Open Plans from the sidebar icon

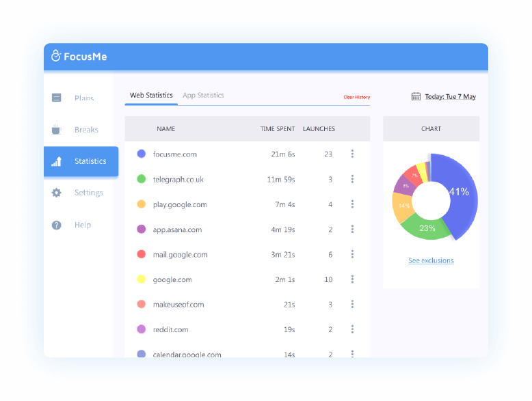pyautogui.click(x=57, y=98)
